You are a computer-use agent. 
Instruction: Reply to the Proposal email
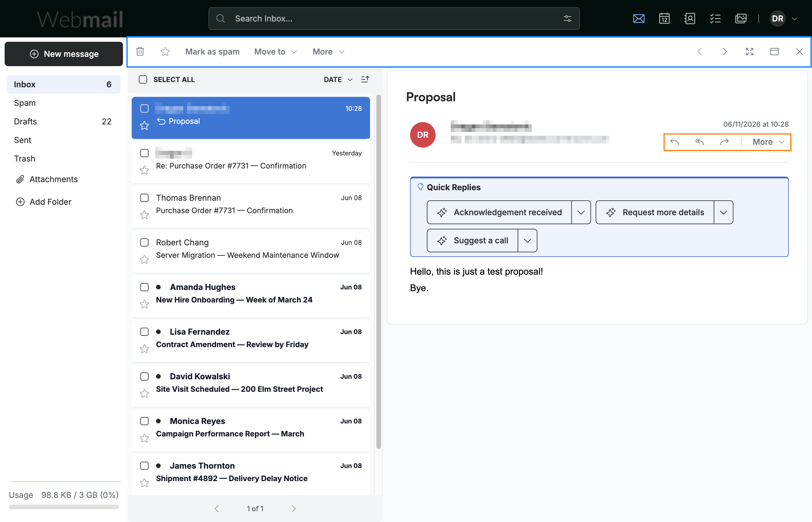(x=675, y=142)
